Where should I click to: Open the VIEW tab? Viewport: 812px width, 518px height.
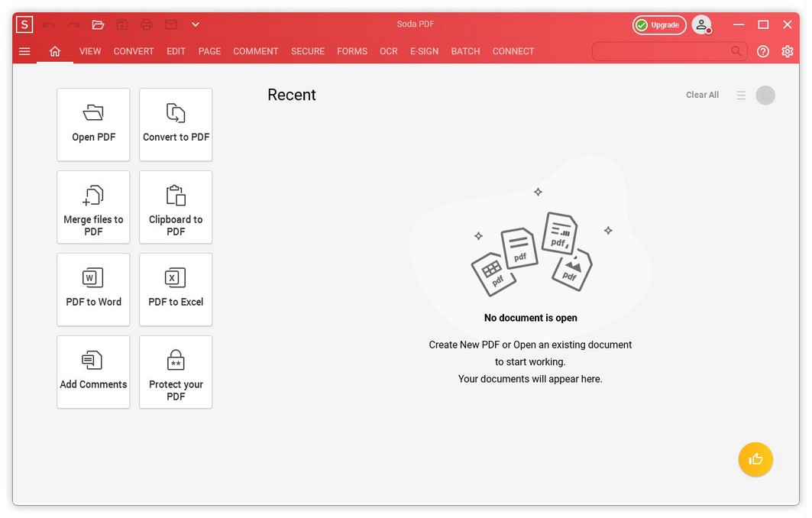pyautogui.click(x=90, y=51)
